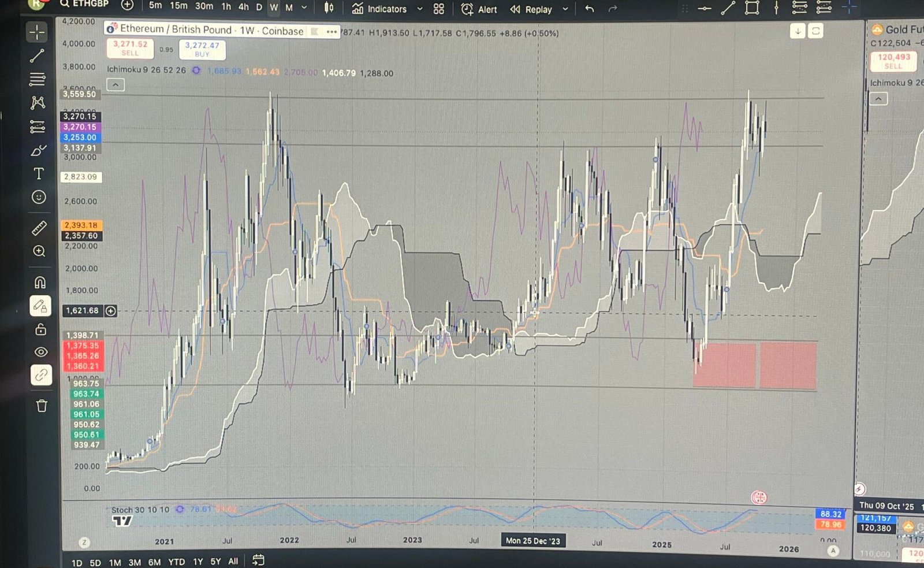Expand the timeframe interval dropdown
The height and width of the screenshot is (568, 924).
pos(304,8)
